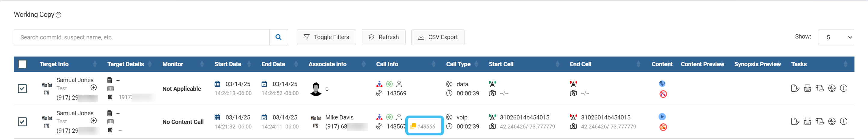Viewport: 868px width, 139px height.
Task: Toggle the select-all checkbox in table header
Action: click(22, 64)
